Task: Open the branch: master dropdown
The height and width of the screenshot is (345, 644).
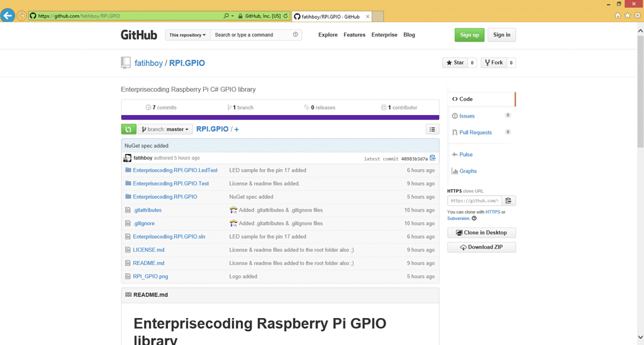Action: pyautogui.click(x=165, y=129)
